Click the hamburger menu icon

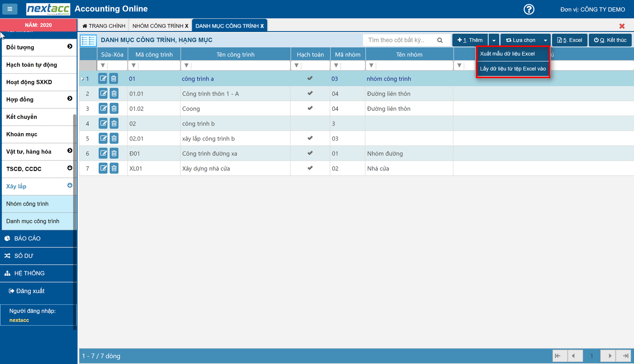click(x=10, y=9)
